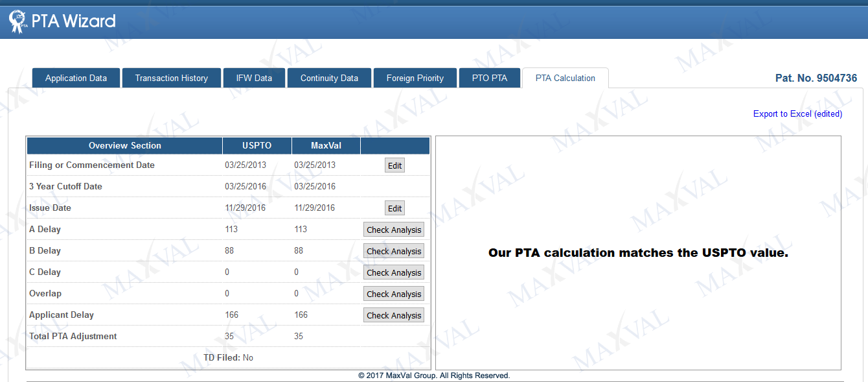Click the PTA calculation matches USPTO message
The width and height of the screenshot is (868, 382).
pos(638,253)
